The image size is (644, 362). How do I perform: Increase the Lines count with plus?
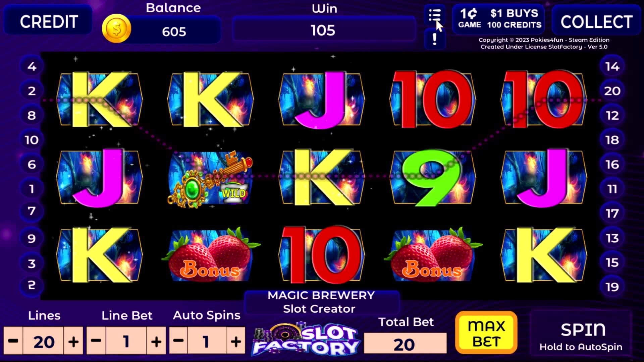(x=73, y=341)
